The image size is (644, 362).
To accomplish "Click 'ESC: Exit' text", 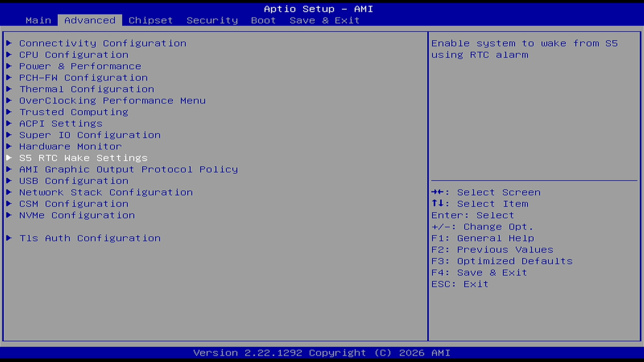I will tap(460, 284).
